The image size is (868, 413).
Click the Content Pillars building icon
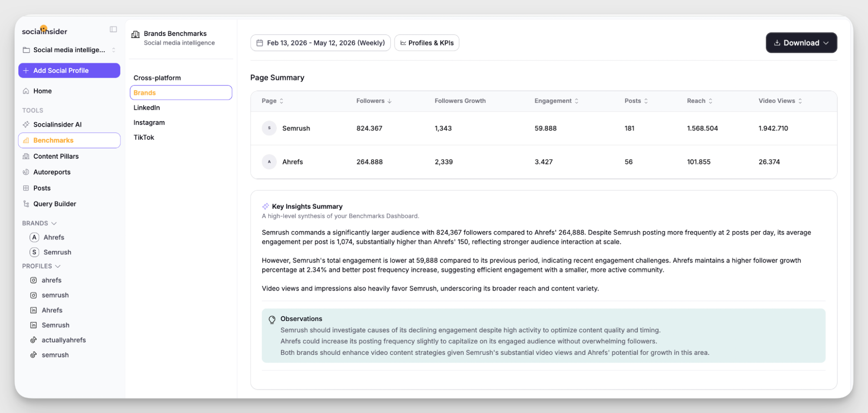coord(26,156)
